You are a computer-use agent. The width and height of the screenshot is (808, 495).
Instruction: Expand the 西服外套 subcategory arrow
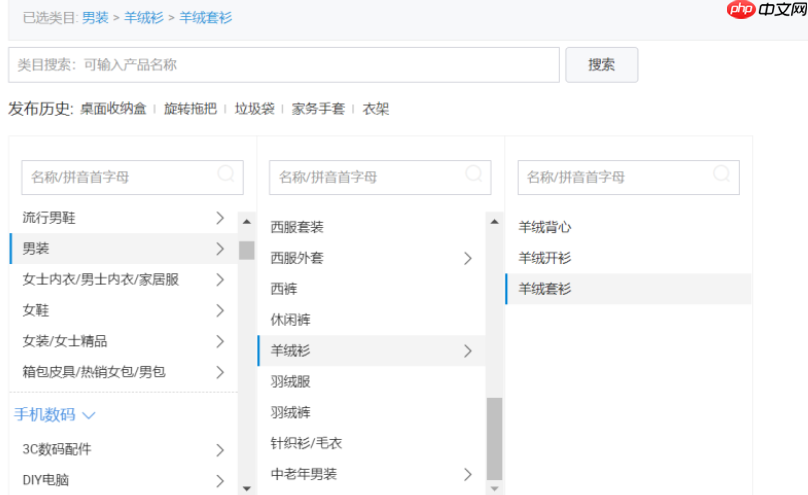click(467, 258)
